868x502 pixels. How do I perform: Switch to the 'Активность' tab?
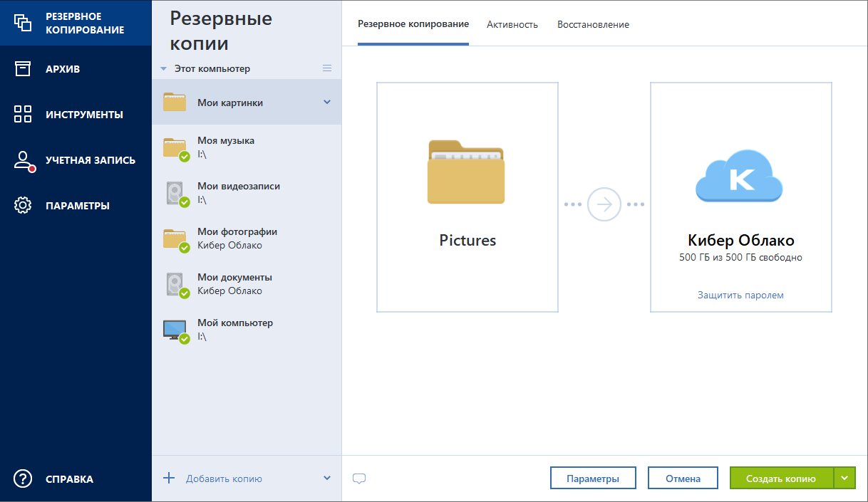click(x=512, y=24)
